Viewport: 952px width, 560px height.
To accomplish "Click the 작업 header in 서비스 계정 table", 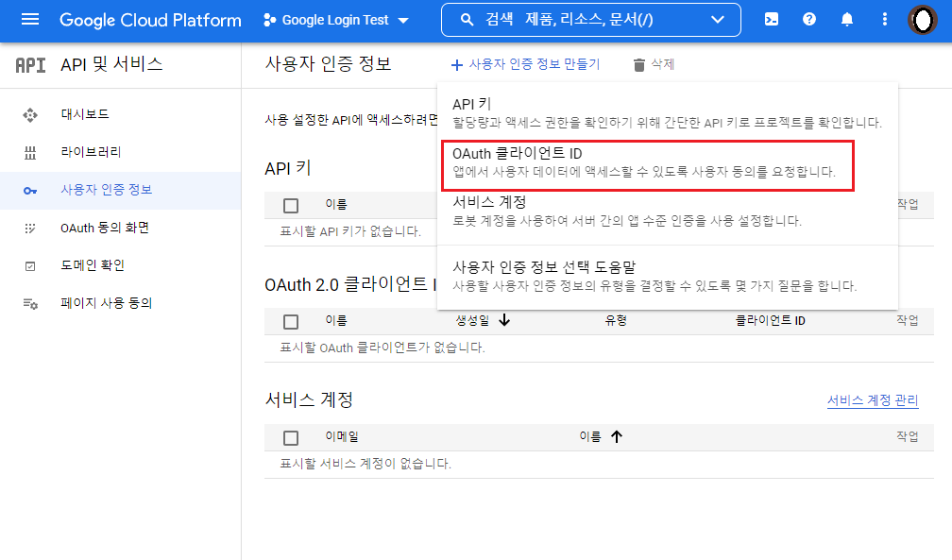I will coord(907,436).
